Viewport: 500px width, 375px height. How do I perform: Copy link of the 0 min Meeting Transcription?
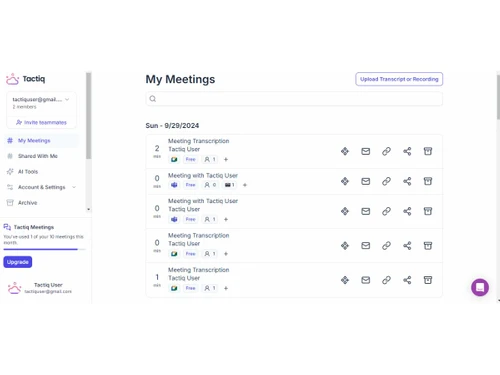click(386, 246)
